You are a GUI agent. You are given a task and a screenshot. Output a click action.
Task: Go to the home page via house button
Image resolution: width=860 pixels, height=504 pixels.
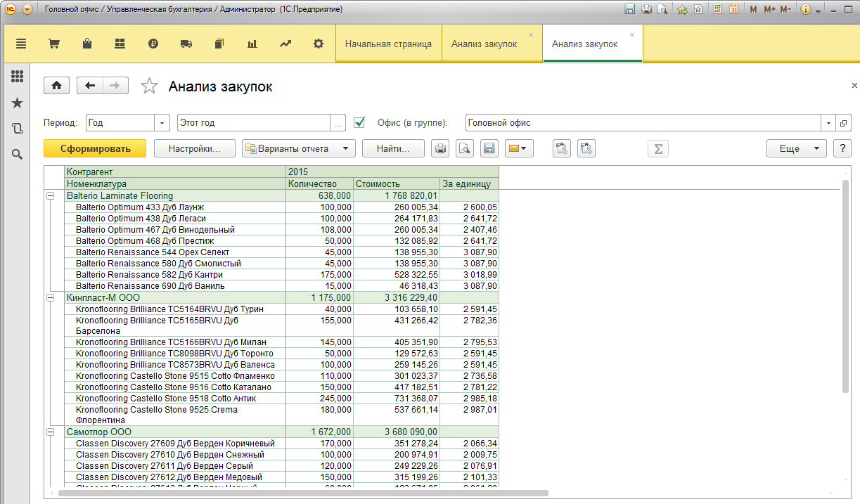[56, 86]
